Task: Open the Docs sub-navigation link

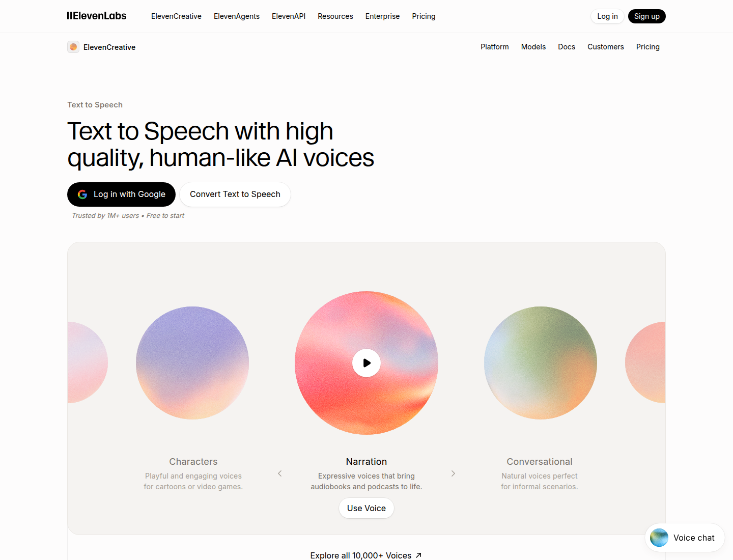Action: pos(567,47)
